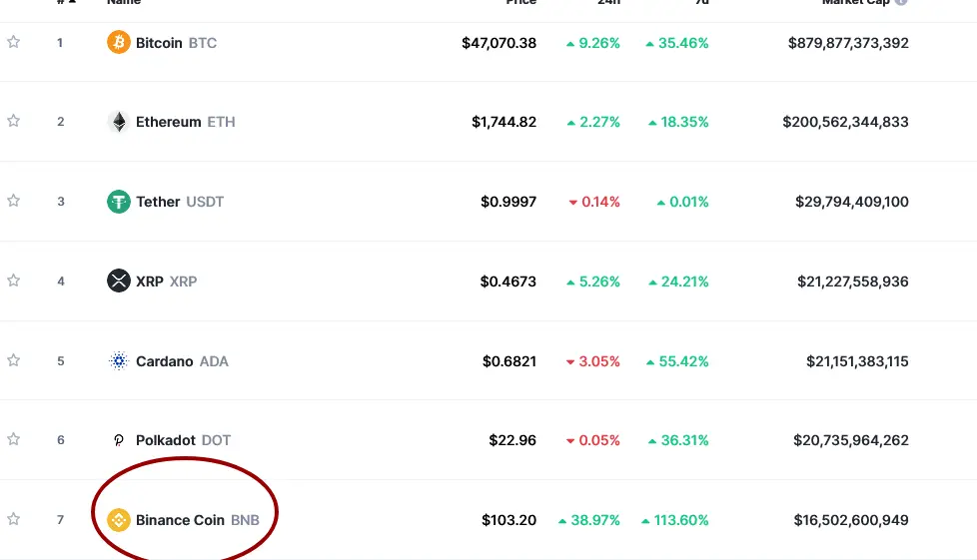Click the Polkadot logo icon
Image resolution: width=977 pixels, height=560 pixels.
(x=119, y=440)
